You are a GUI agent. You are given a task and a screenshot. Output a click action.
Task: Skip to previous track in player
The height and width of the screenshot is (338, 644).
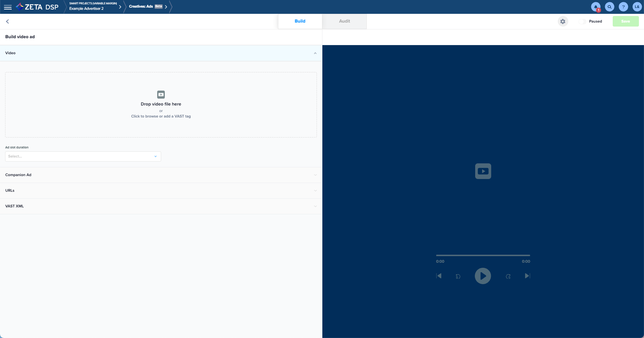[x=439, y=276]
